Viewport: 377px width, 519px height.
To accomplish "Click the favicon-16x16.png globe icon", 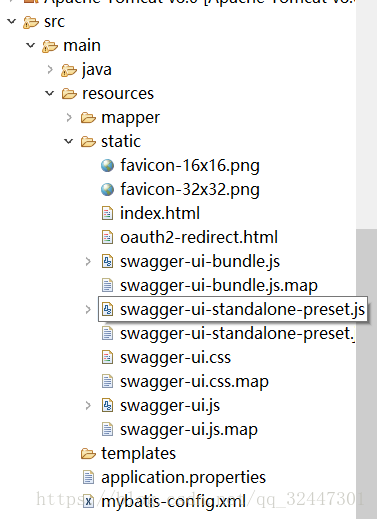I will click(x=107, y=165).
